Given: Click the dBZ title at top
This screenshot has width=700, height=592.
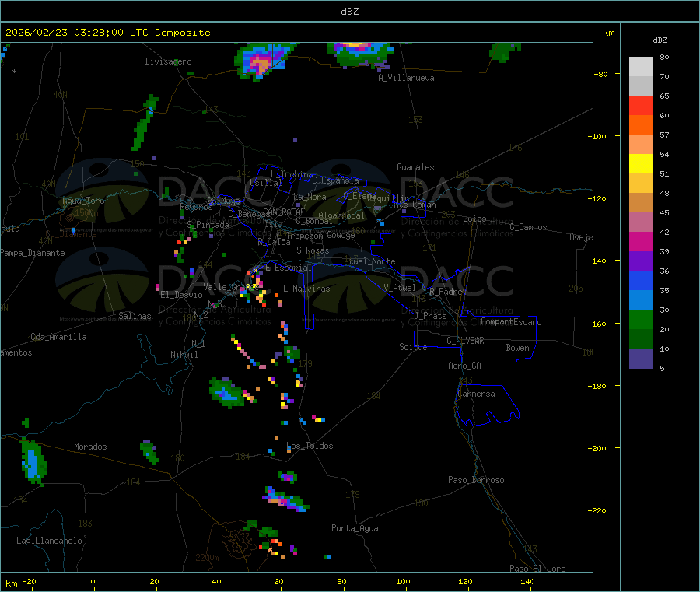Looking at the screenshot, I should [349, 11].
